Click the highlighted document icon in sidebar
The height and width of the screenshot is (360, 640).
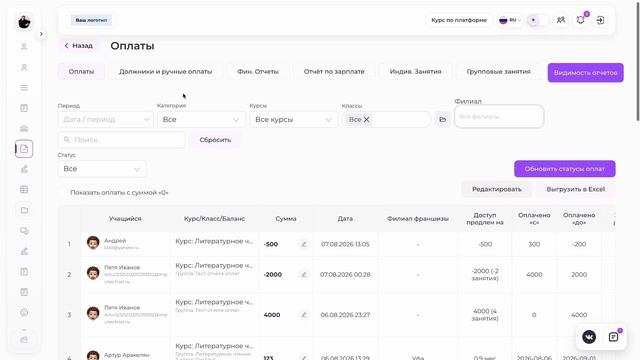click(x=24, y=149)
